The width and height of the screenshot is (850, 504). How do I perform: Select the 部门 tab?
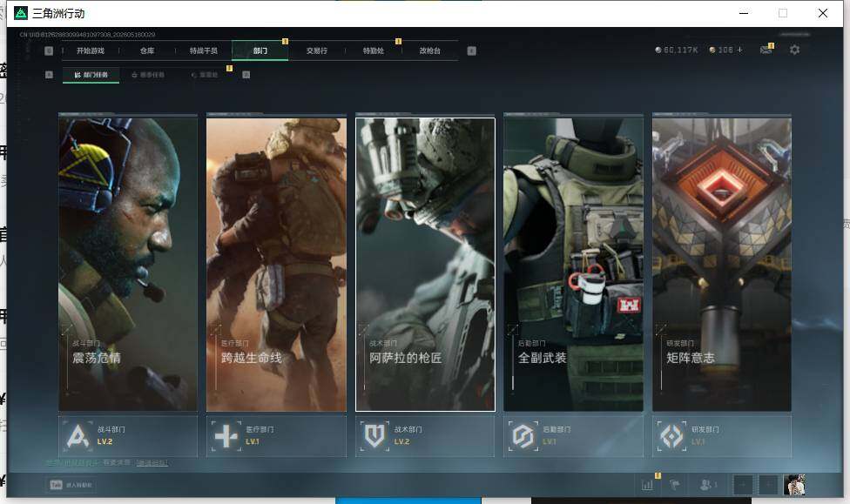coord(260,50)
